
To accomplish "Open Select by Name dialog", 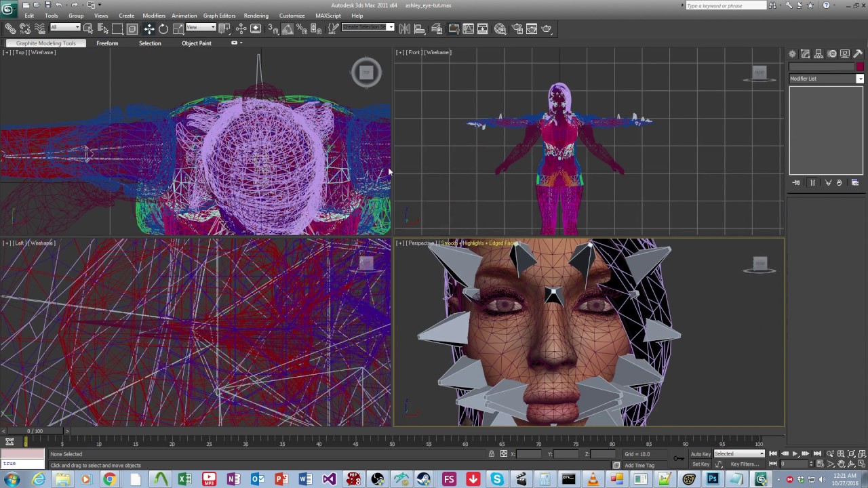I will 103,28.
